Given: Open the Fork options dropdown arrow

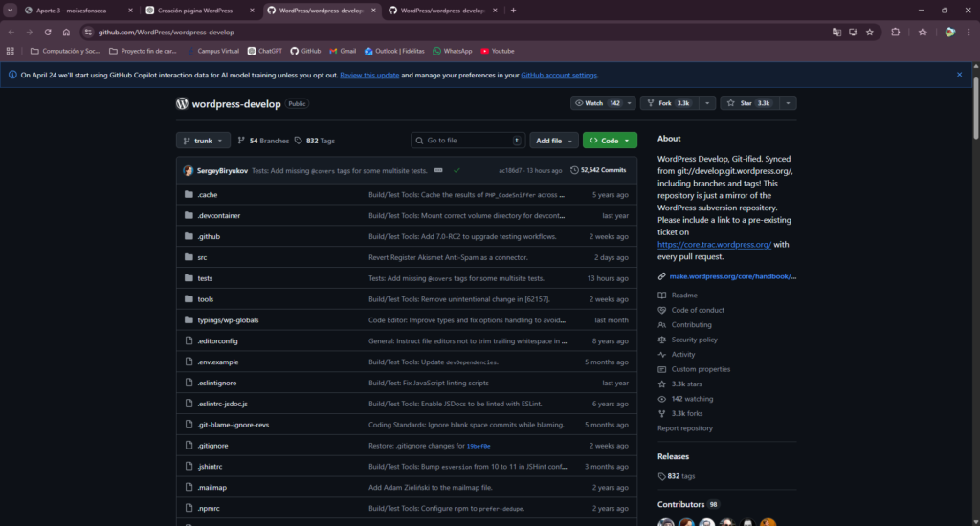Looking at the screenshot, I should (707, 103).
